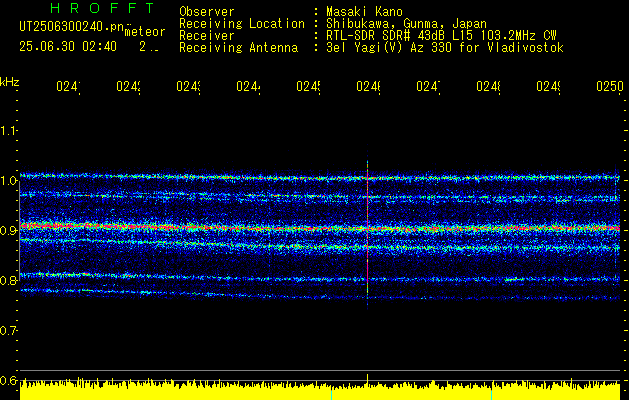The width and height of the screenshot is (629, 400).
Task: Click the first cyan tick in the yellow graph
Action: tap(331, 394)
